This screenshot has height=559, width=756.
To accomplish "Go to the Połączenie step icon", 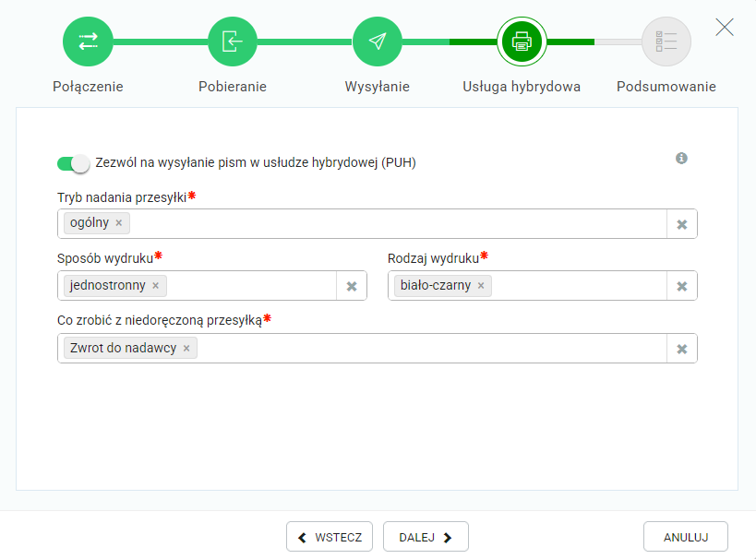I will point(88,42).
